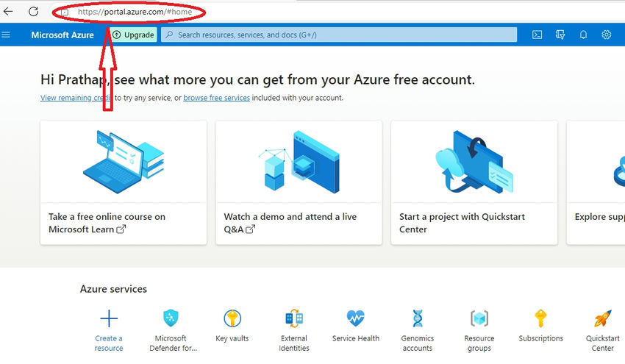Open the Directories and subscriptions filter icon
The height and width of the screenshot is (364, 625).
tap(560, 35)
